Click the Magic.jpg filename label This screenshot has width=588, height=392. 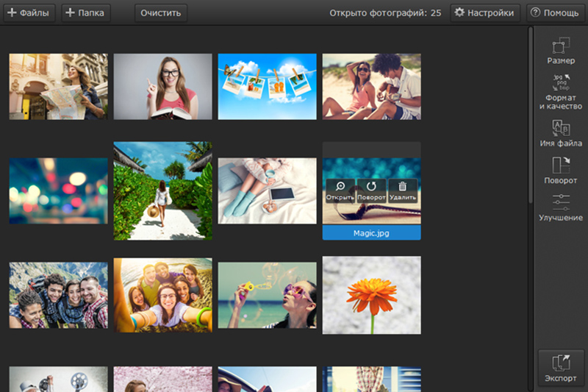coord(371,232)
